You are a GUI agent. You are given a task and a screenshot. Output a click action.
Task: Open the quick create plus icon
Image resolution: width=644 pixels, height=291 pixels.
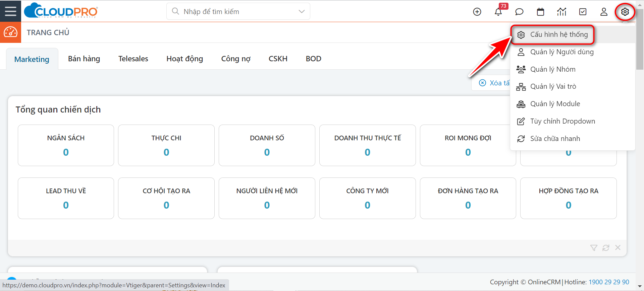pos(477,12)
